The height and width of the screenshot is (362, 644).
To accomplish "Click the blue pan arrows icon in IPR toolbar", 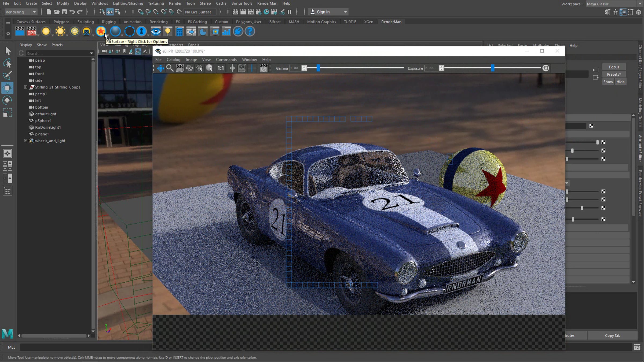I will [x=160, y=68].
